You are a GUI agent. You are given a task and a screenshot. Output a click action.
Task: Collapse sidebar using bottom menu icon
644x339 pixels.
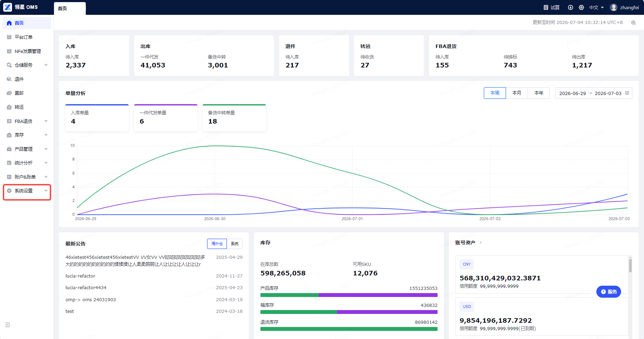pos(8,325)
